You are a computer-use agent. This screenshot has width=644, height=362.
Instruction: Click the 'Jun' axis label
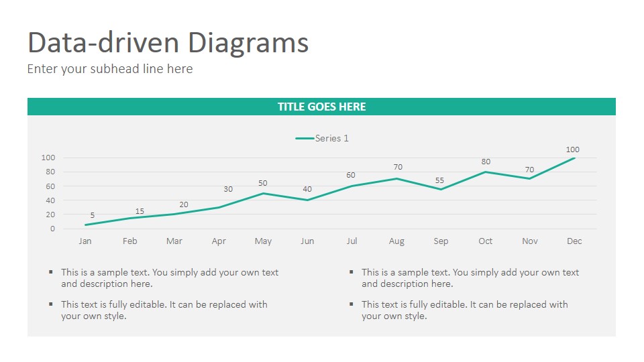pyautogui.click(x=307, y=241)
